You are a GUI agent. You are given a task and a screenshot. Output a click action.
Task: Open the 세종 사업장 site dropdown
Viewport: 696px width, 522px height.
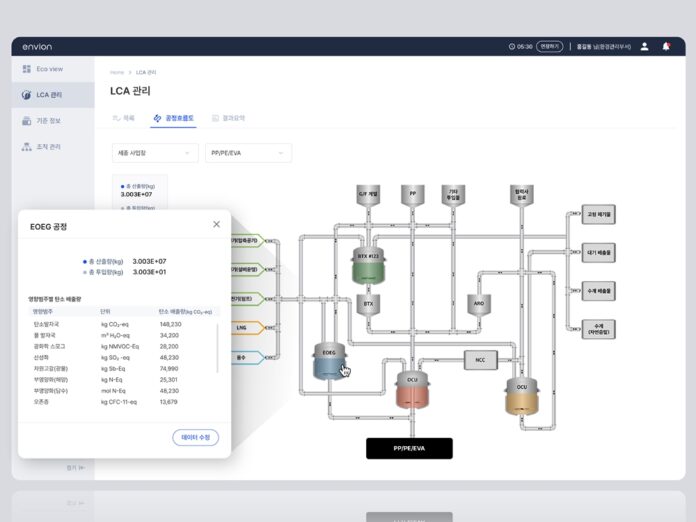pyautogui.click(x=155, y=153)
